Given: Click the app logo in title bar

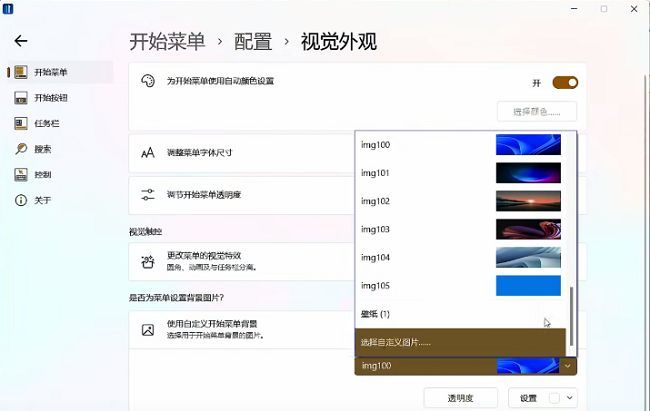Looking at the screenshot, I should [x=8, y=8].
